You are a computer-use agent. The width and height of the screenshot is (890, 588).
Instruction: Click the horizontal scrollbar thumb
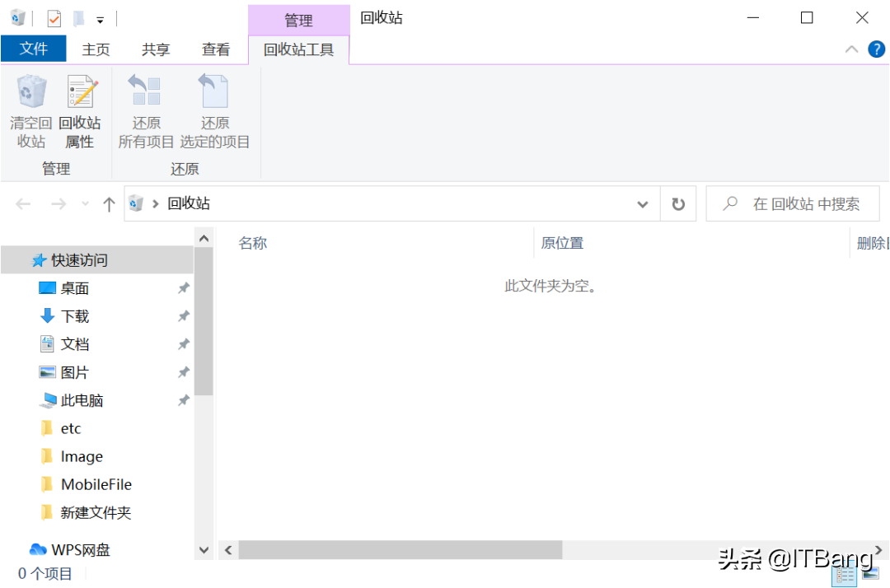point(400,550)
